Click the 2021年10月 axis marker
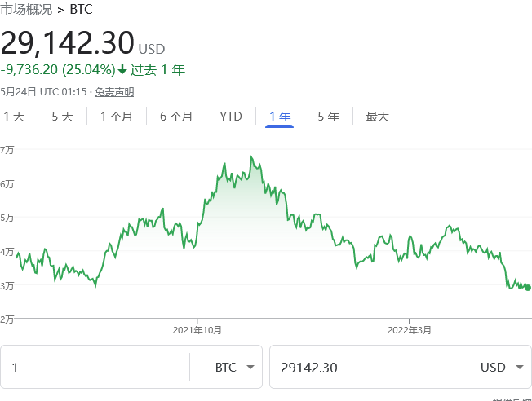532x401 pixels. click(197, 330)
